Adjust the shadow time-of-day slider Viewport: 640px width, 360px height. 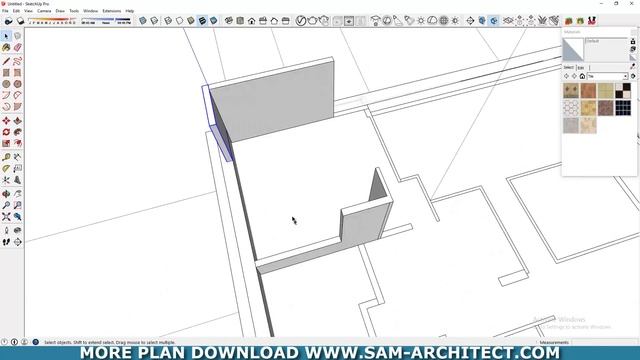(x=106, y=20)
